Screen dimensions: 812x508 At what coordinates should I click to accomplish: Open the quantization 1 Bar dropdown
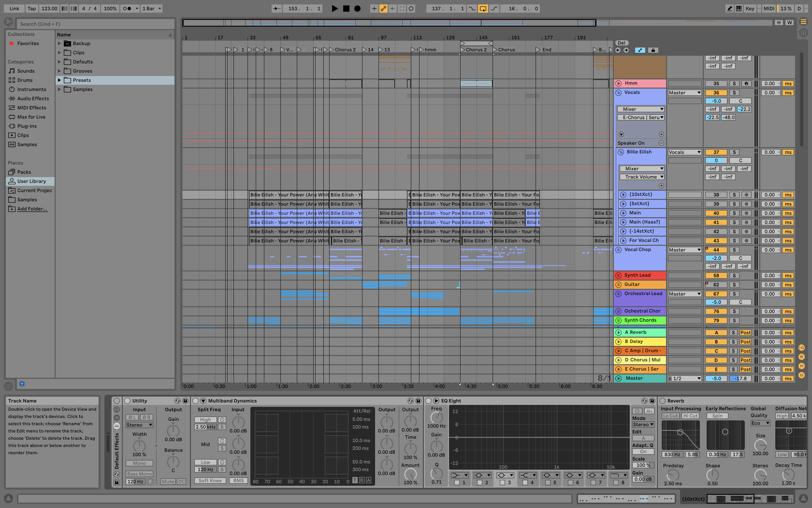click(151, 8)
